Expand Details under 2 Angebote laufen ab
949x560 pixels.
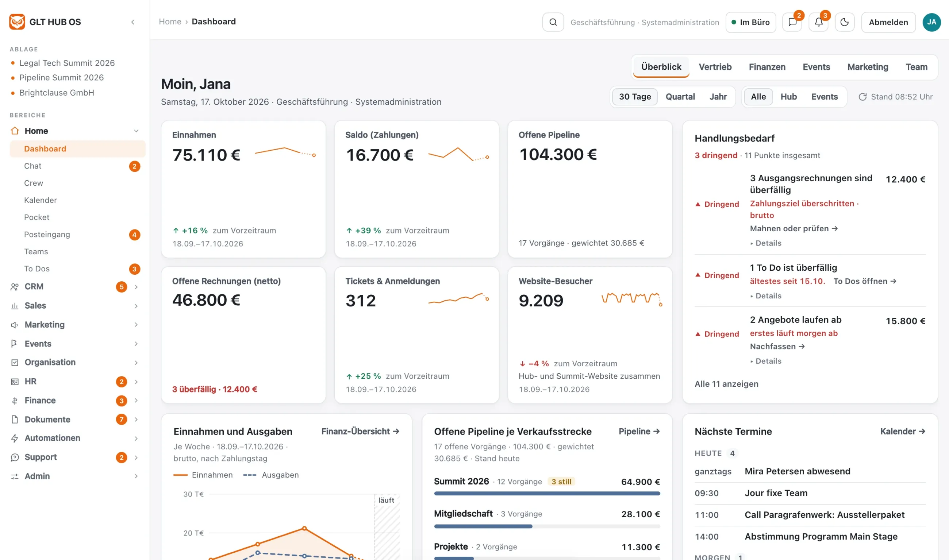point(765,361)
